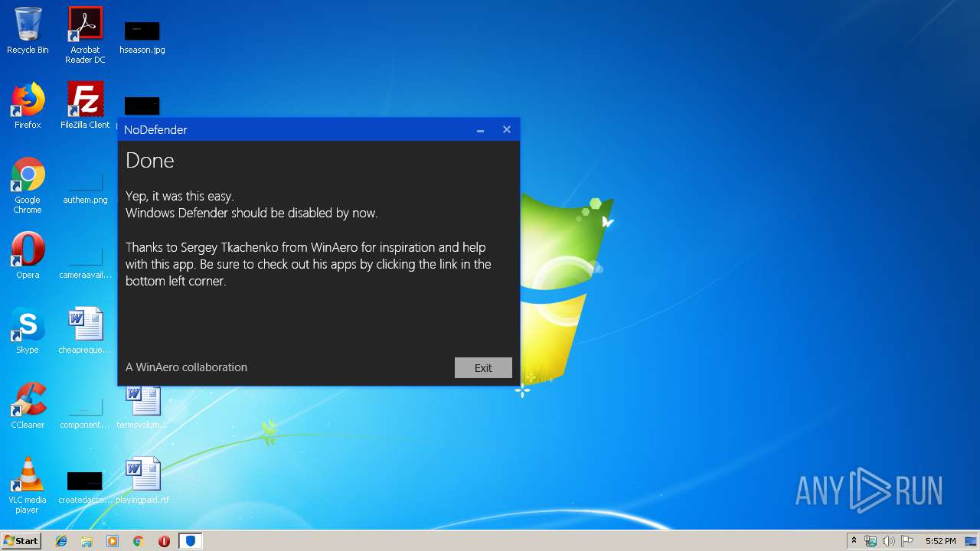Image resolution: width=980 pixels, height=551 pixels.
Task: Open the Recycle Bin desktop icon
Action: point(28,31)
